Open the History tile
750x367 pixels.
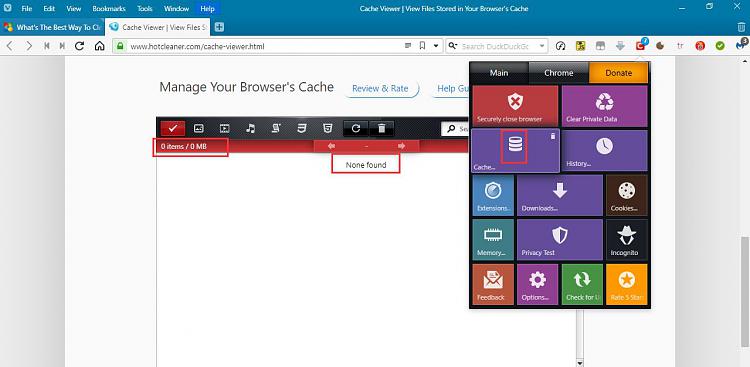[x=604, y=150]
